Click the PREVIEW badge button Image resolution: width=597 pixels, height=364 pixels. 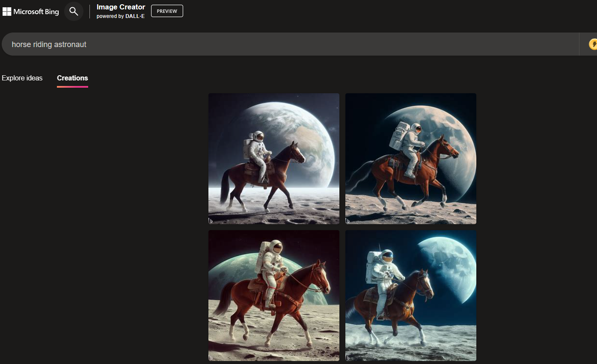[x=167, y=11]
